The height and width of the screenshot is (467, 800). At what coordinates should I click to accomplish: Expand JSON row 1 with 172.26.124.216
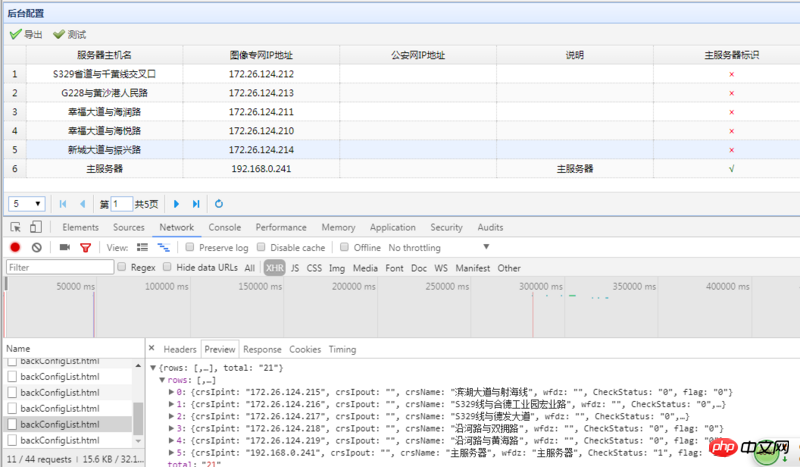tap(171, 404)
